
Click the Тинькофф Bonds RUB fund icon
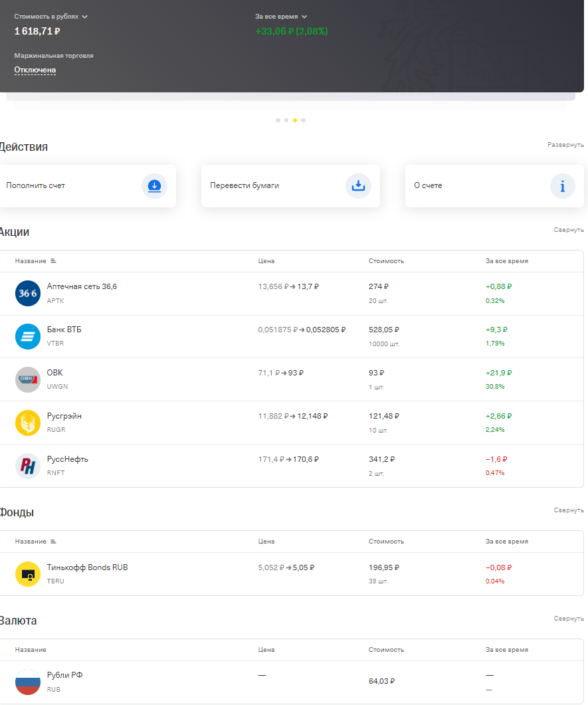[28, 573]
